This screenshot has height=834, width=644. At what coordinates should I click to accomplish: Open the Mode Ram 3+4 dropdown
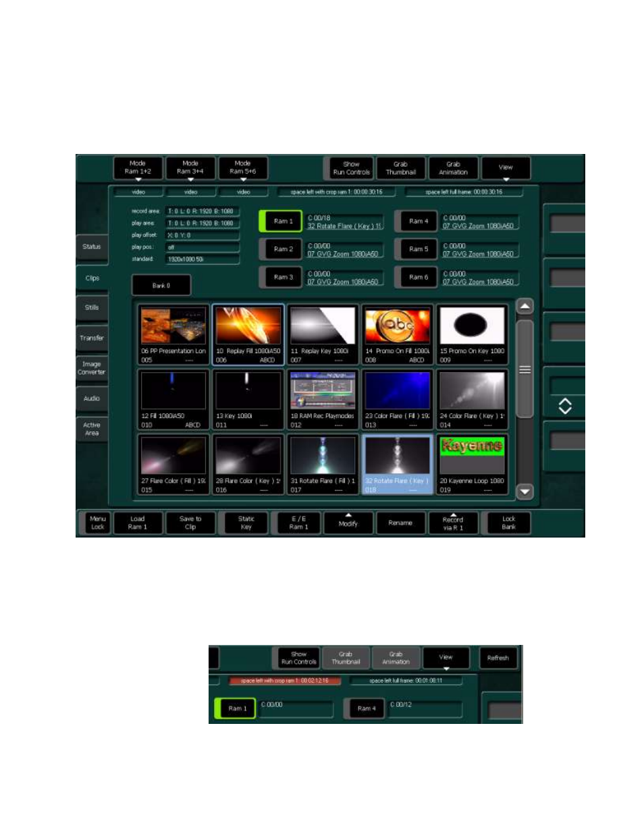point(190,168)
